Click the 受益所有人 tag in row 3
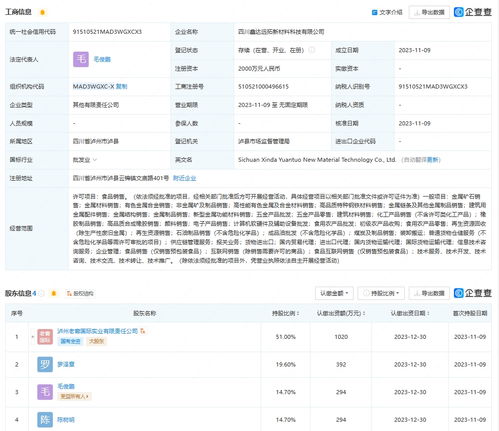The image size is (499, 431). tap(74, 396)
